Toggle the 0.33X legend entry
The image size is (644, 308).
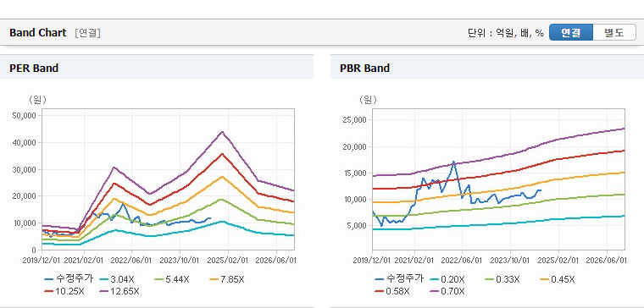click(x=502, y=279)
